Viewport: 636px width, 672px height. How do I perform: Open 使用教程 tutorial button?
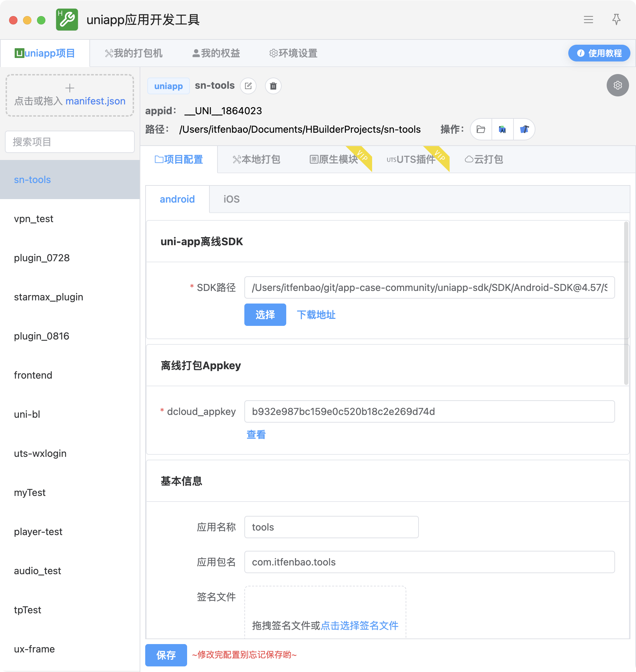point(599,53)
